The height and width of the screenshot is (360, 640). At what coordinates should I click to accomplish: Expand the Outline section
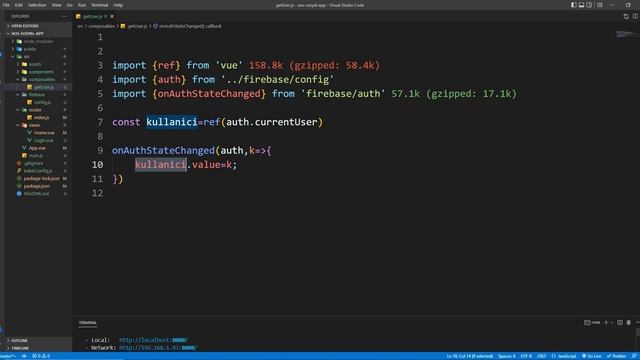pyautogui.click(x=37, y=340)
